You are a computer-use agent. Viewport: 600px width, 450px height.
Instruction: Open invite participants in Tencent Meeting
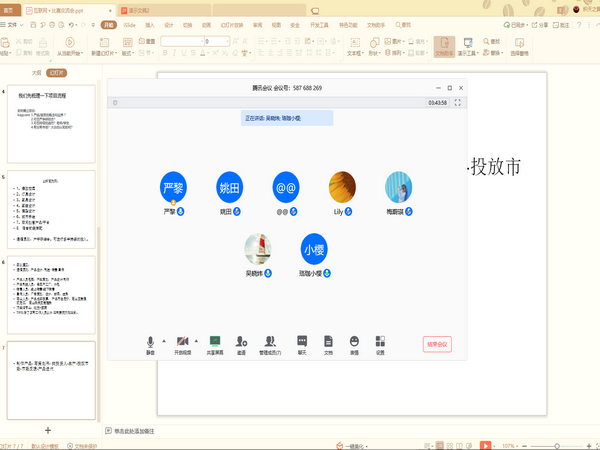pos(241,345)
